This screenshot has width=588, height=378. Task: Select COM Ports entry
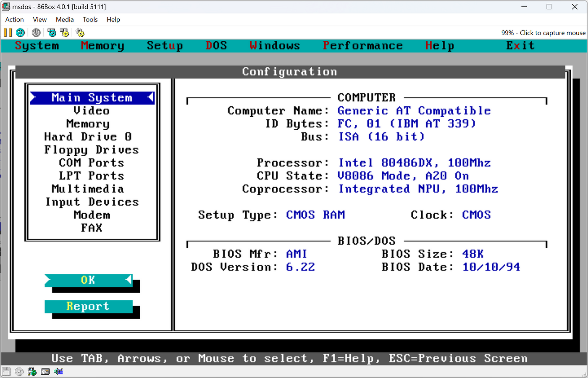[x=92, y=163]
